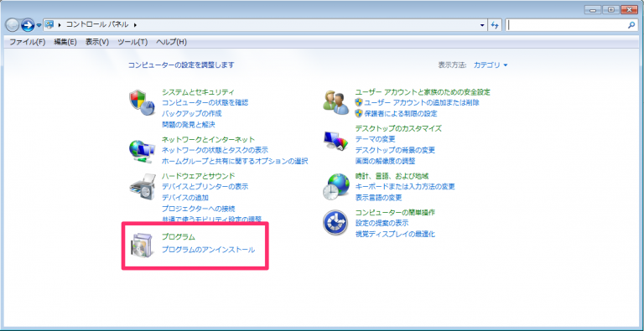Open the User Accounts people icon

(335, 102)
